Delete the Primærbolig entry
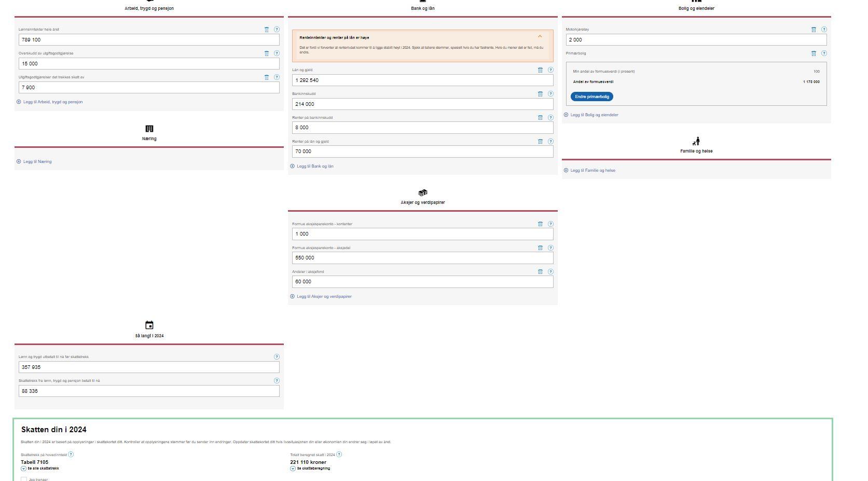Viewport: 868px width, 481px height. tap(814, 53)
